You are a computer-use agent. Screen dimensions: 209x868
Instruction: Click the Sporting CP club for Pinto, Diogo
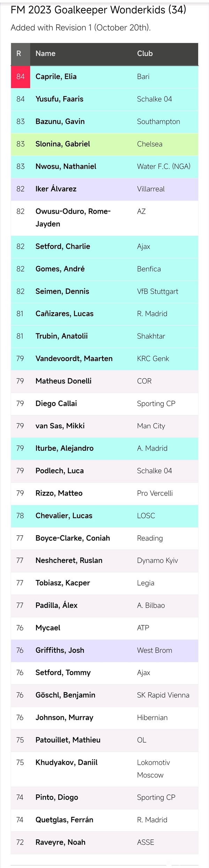pyautogui.click(x=156, y=798)
